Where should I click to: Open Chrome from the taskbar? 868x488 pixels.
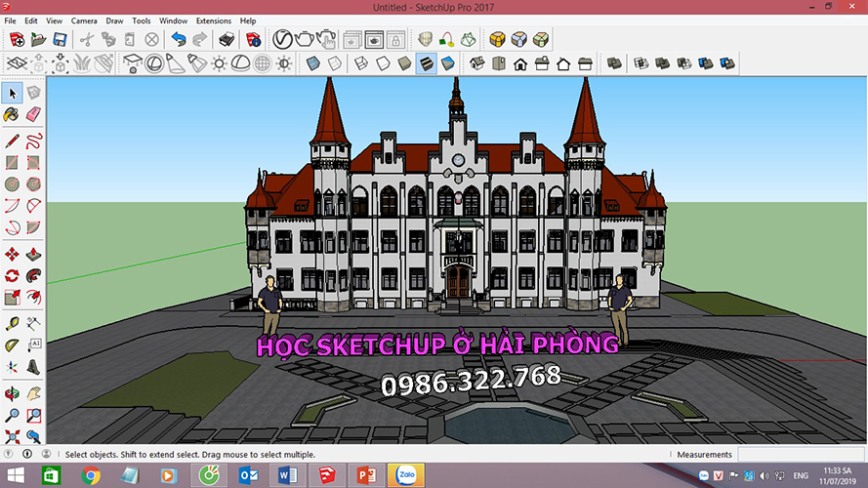[91, 475]
